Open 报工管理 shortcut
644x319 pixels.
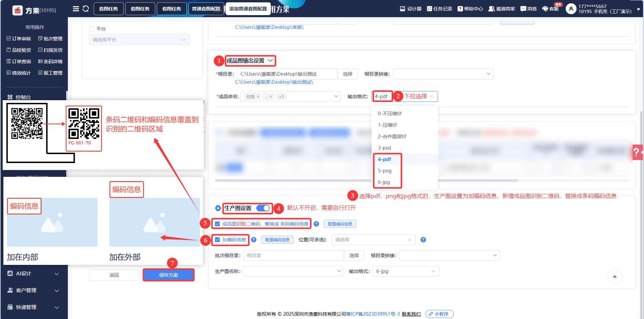(50, 73)
